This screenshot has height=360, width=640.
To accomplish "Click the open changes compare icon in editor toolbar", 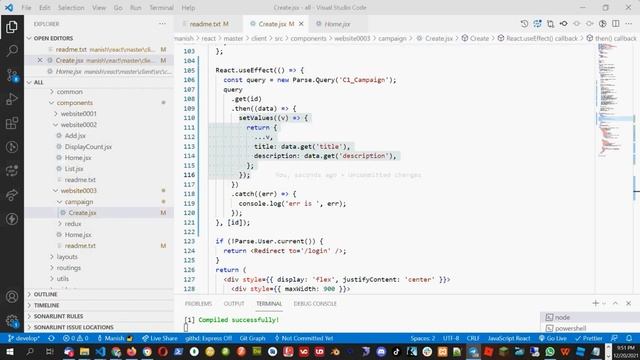I will click(x=550, y=24).
